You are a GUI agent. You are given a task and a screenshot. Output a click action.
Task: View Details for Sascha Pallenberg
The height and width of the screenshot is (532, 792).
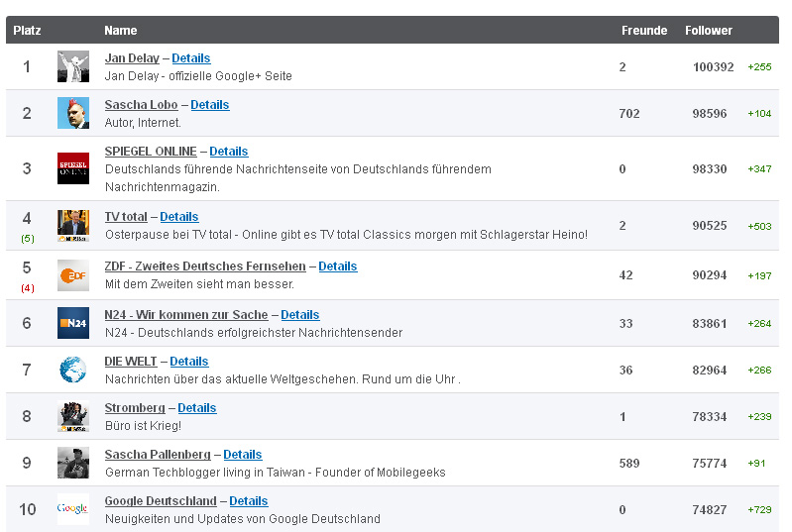click(x=243, y=455)
